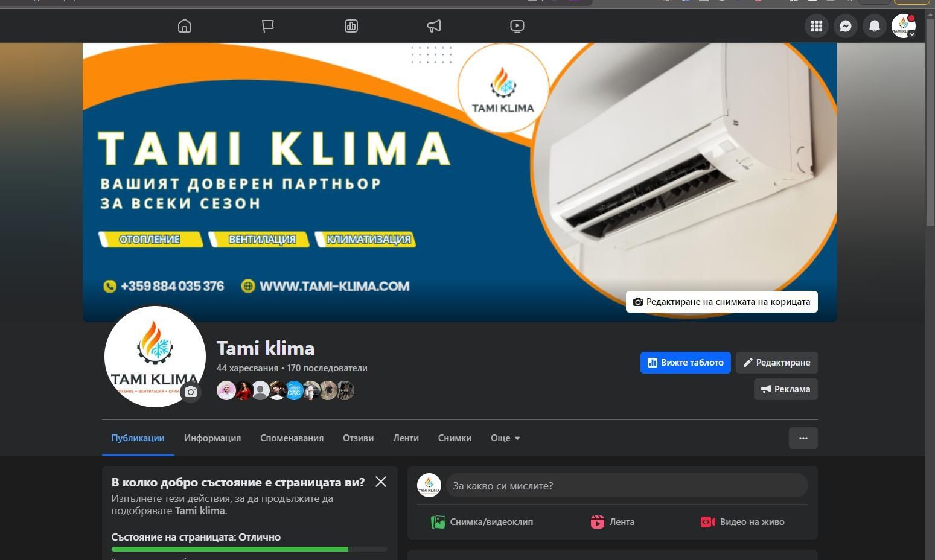
Task: Open notifications bell icon
Action: pyautogui.click(x=875, y=26)
